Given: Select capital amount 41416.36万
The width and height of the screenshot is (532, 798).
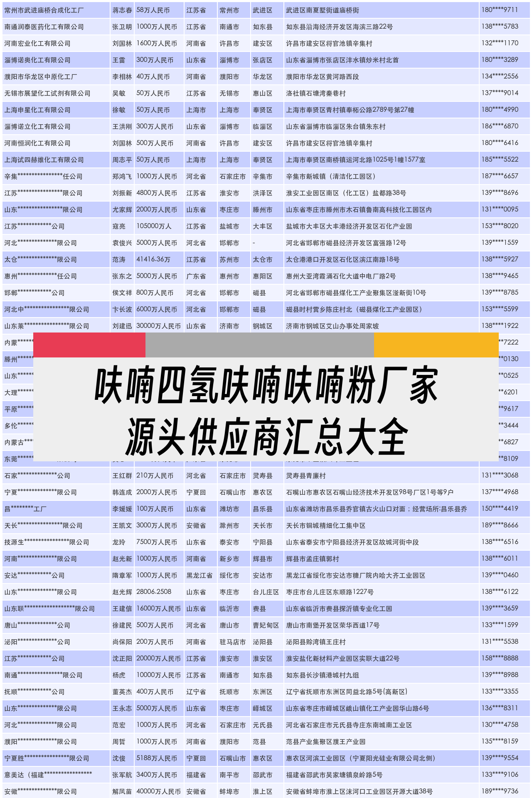Looking at the screenshot, I should click(153, 259).
